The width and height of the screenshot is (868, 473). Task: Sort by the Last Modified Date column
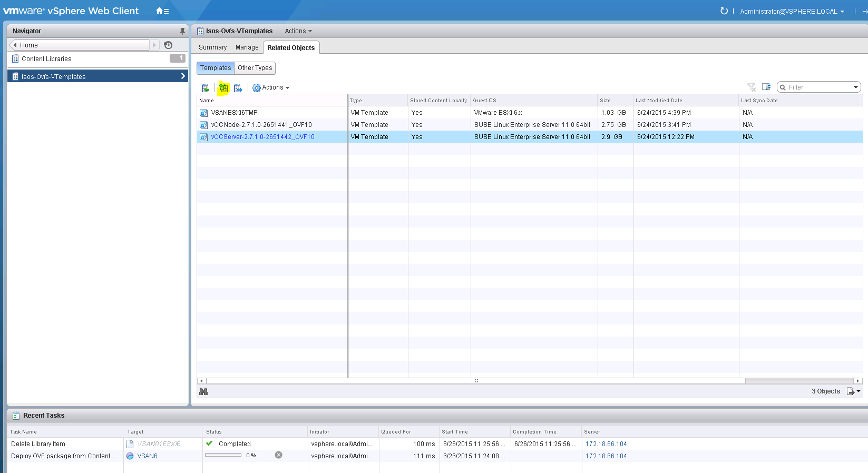686,101
